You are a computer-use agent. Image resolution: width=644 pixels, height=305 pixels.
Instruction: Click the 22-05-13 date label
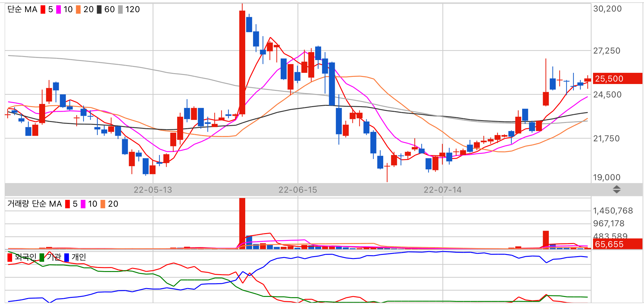pyautogui.click(x=153, y=190)
